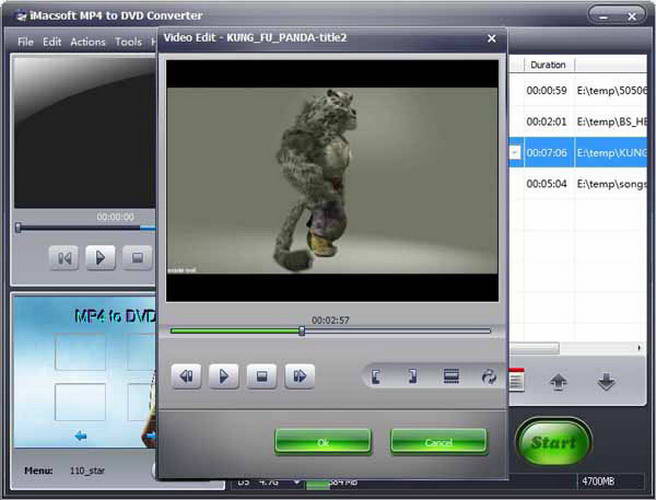
Task: Open the Edit menu
Action: point(52,42)
